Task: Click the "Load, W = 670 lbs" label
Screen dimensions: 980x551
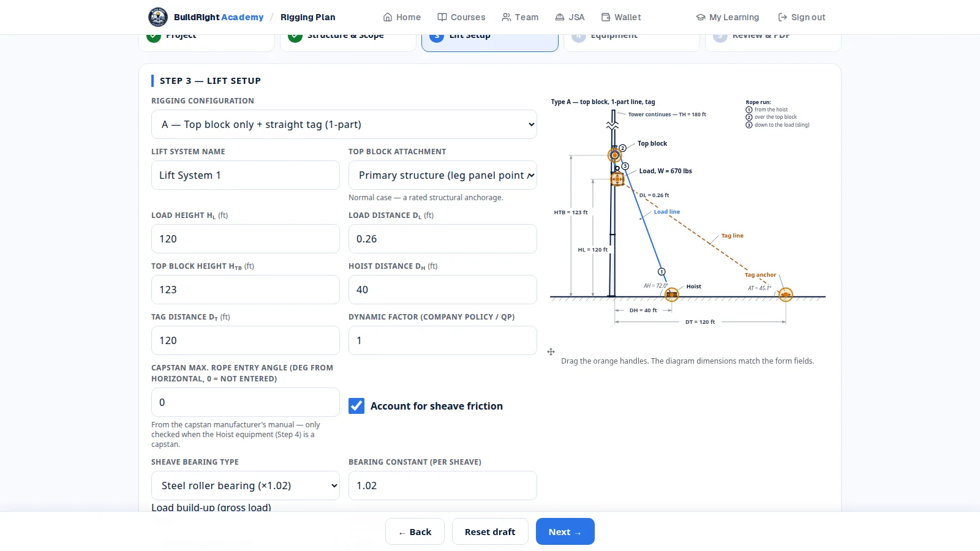Action: click(666, 171)
